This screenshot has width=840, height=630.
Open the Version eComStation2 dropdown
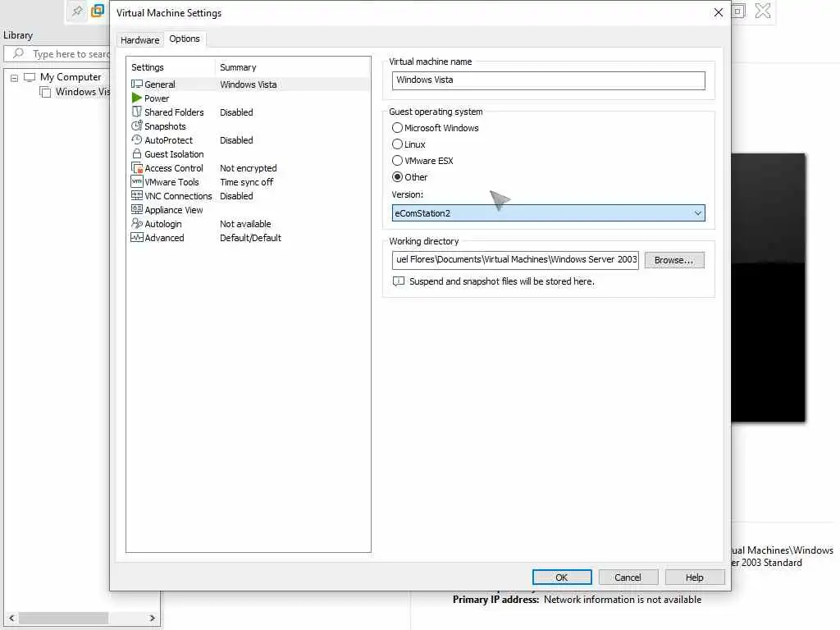tap(548, 213)
